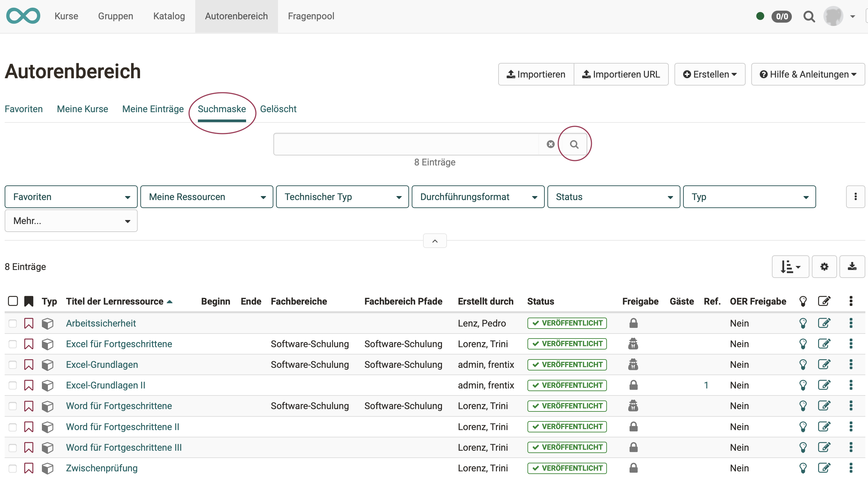This screenshot has height=484, width=868.
Task: Click the guest access icon for Excel-Grundlagen
Action: 633,364
